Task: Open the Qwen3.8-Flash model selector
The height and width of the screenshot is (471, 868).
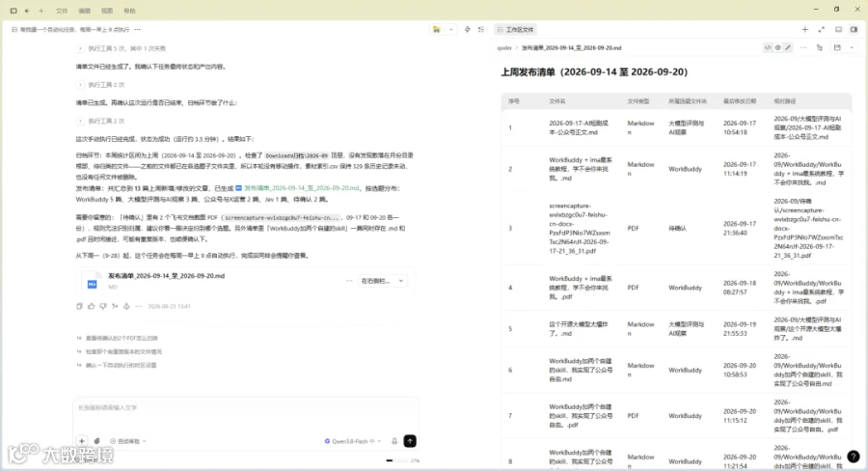Action: tap(353, 442)
